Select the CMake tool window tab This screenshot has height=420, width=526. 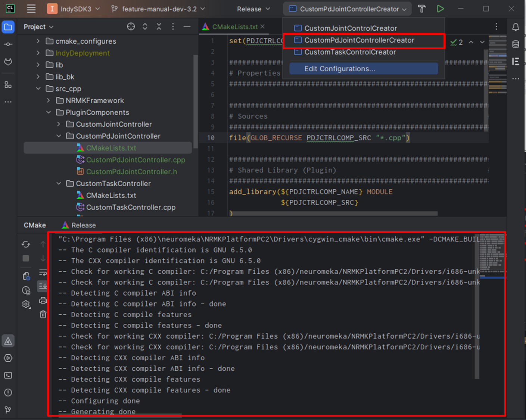coord(35,225)
